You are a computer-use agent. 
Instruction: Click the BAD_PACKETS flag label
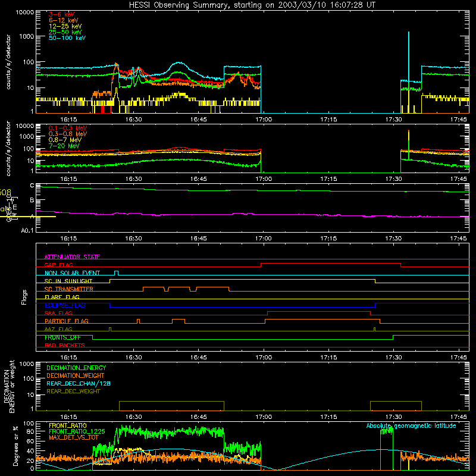point(65,345)
